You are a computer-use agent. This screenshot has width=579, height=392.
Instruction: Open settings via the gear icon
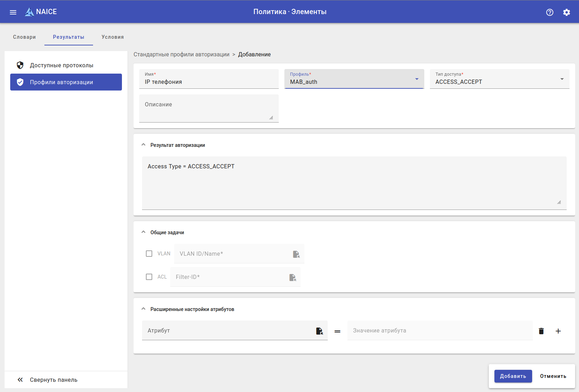tap(566, 12)
